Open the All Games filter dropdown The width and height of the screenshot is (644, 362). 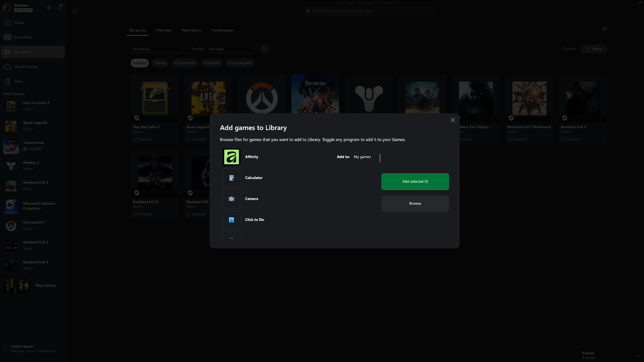click(x=158, y=49)
